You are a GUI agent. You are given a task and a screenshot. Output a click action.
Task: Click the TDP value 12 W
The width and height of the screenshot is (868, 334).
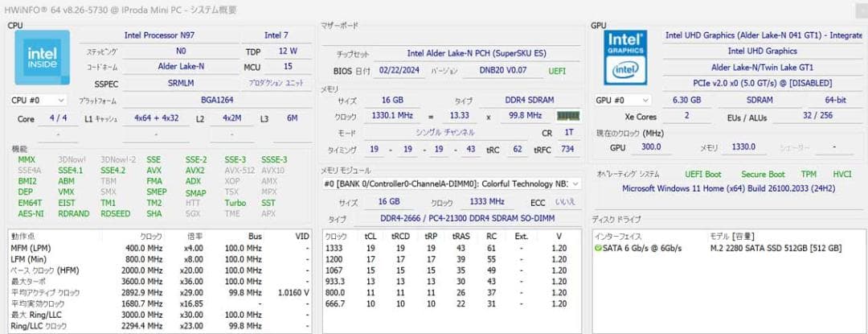[x=287, y=51]
